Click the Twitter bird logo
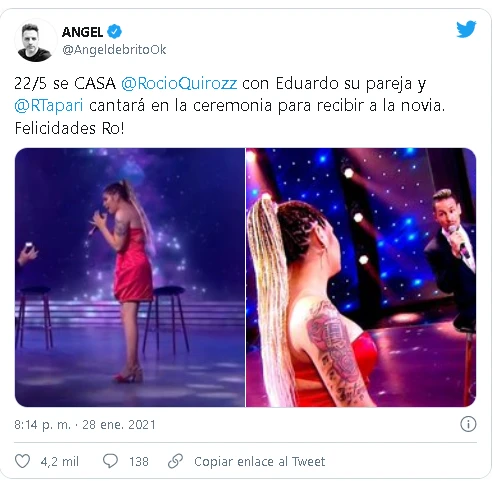Image resolution: width=493 pixels, height=482 pixels. [x=466, y=29]
